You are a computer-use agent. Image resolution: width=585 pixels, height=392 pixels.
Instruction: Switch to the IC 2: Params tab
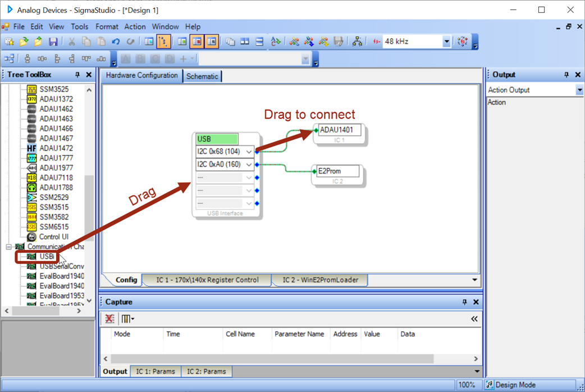coord(206,371)
